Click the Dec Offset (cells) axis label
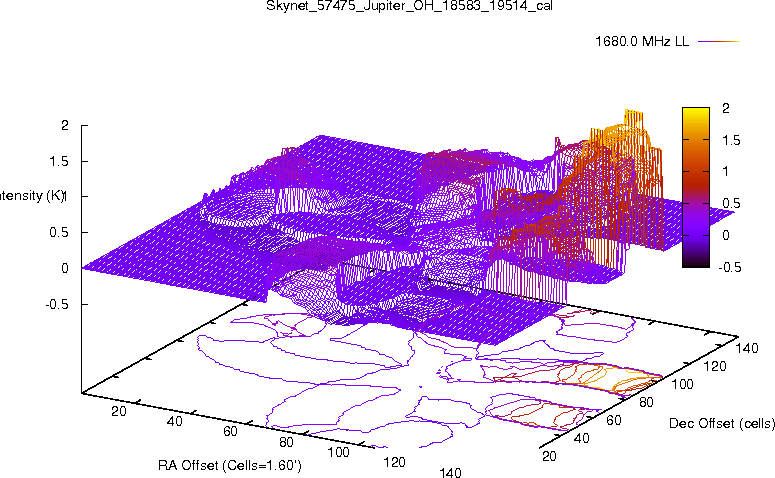Viewport: 775px width, 478px height. 722,424
